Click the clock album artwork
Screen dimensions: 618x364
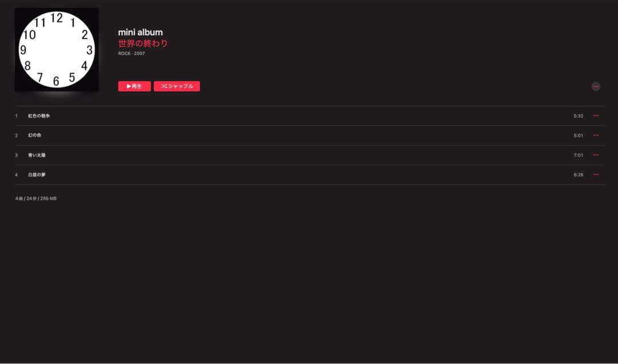[x=57, y=49]
